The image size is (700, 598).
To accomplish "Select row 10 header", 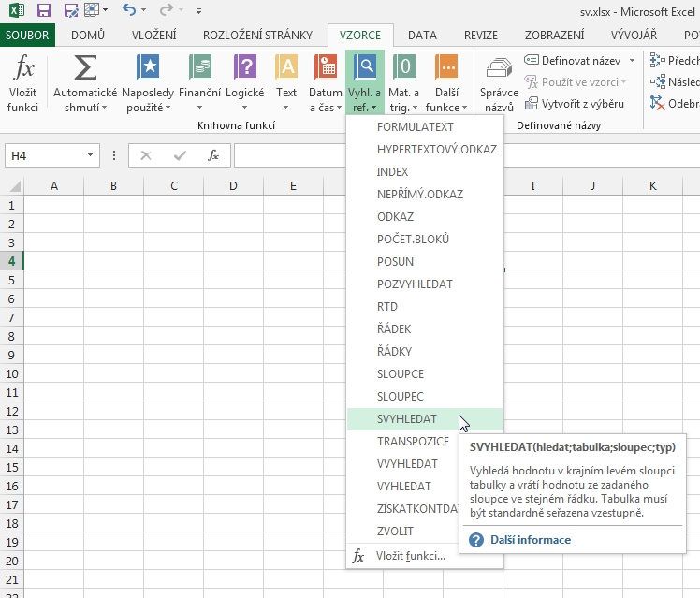I will point(11,374).
